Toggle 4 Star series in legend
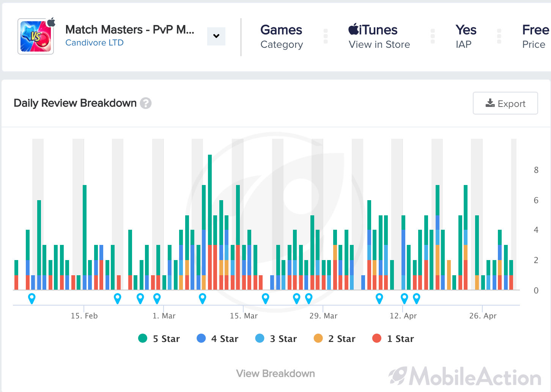551x392 pixels. 217,339
